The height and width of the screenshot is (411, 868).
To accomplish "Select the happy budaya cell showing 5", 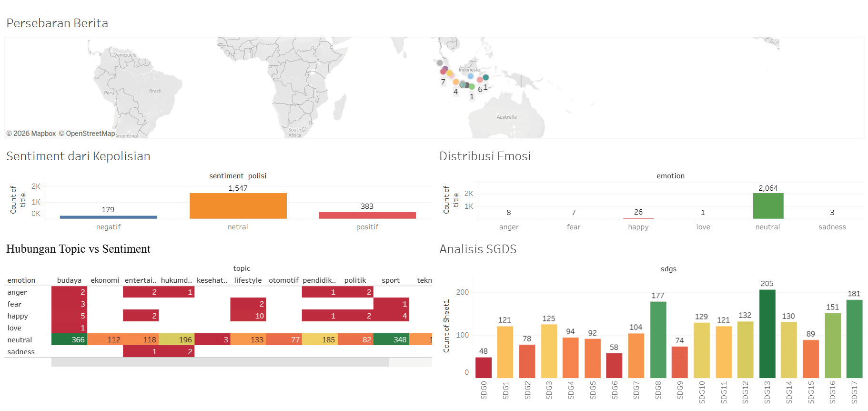I will 69,316.
